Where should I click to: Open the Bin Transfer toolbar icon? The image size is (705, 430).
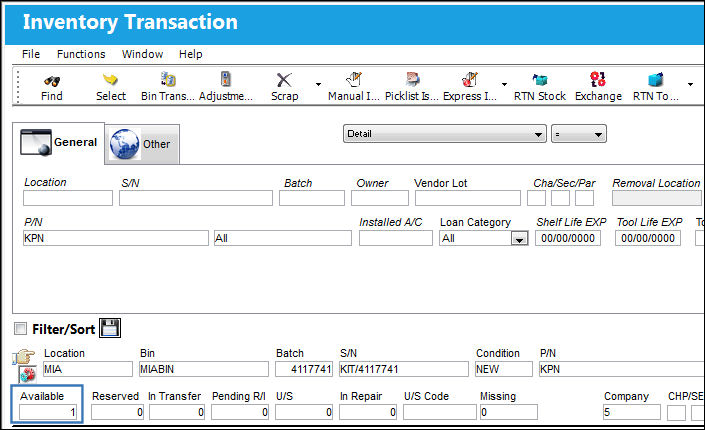(x=168, y=79)
